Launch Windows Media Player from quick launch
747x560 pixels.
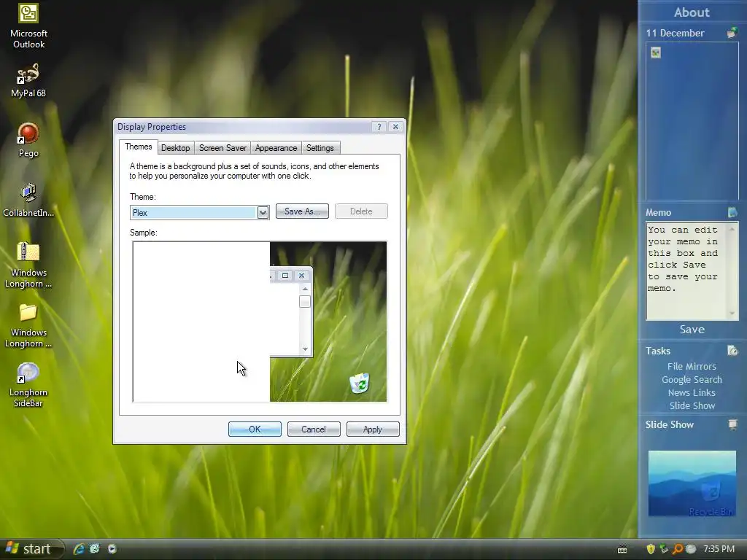112,548
